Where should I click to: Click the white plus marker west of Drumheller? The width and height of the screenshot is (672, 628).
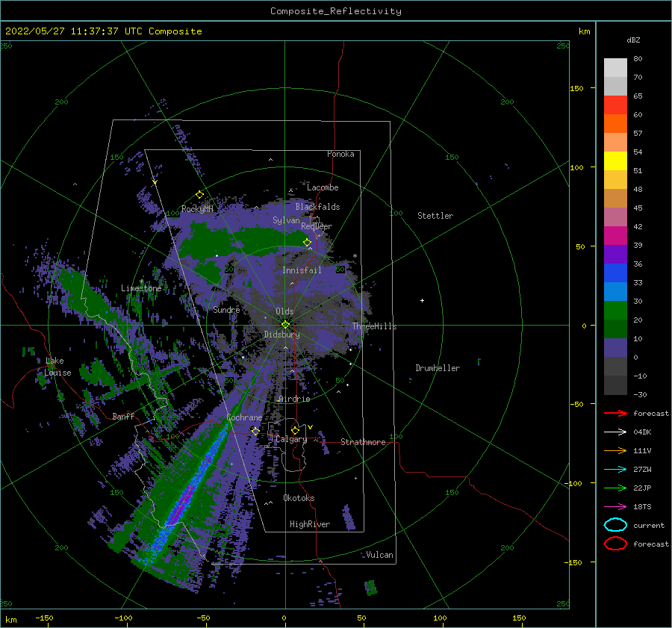point(422,300)
